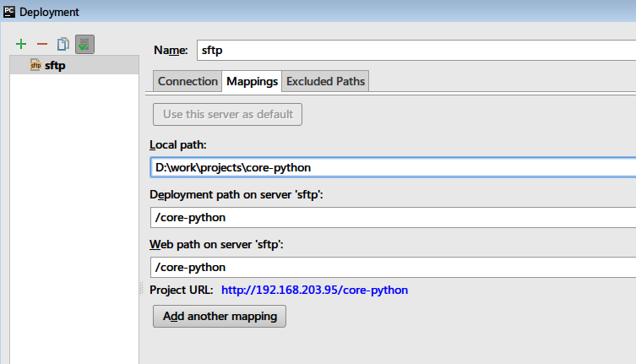Click the copy server icon

63,44
